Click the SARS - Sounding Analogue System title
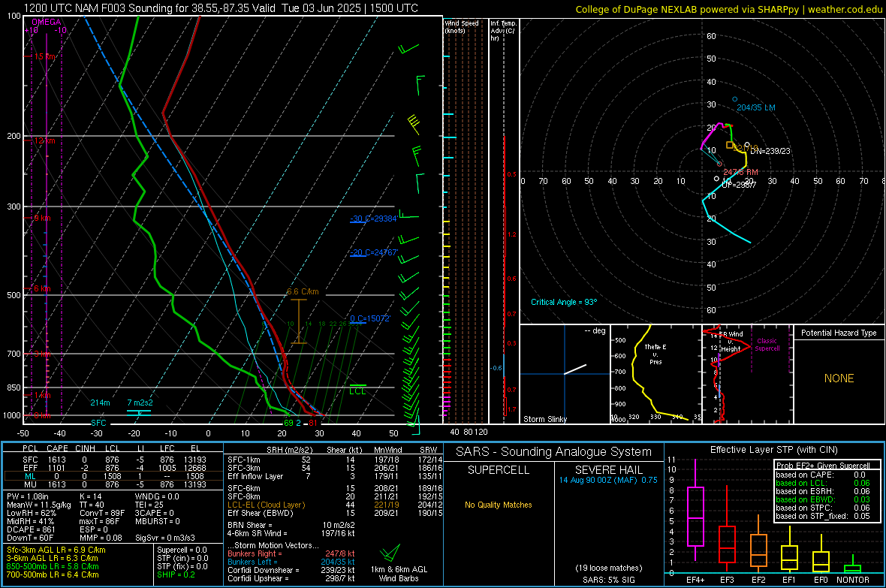886x588 pixels. pos(554,452)
